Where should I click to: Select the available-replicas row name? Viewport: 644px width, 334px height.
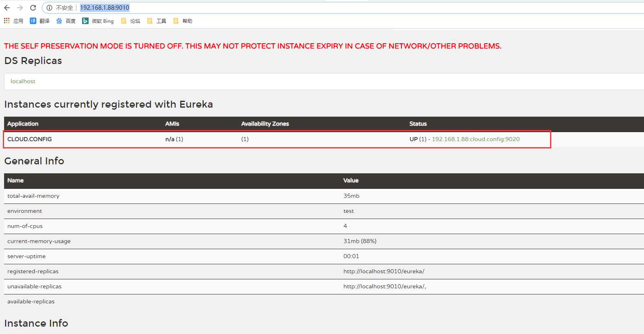point(31,301)
